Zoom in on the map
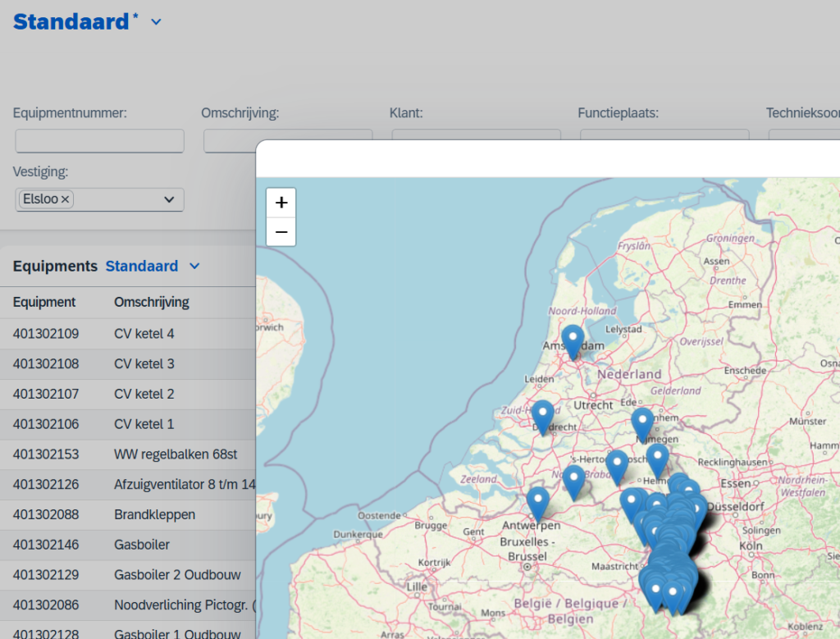Screen dimensions: 840x639 tap(281, 203)
